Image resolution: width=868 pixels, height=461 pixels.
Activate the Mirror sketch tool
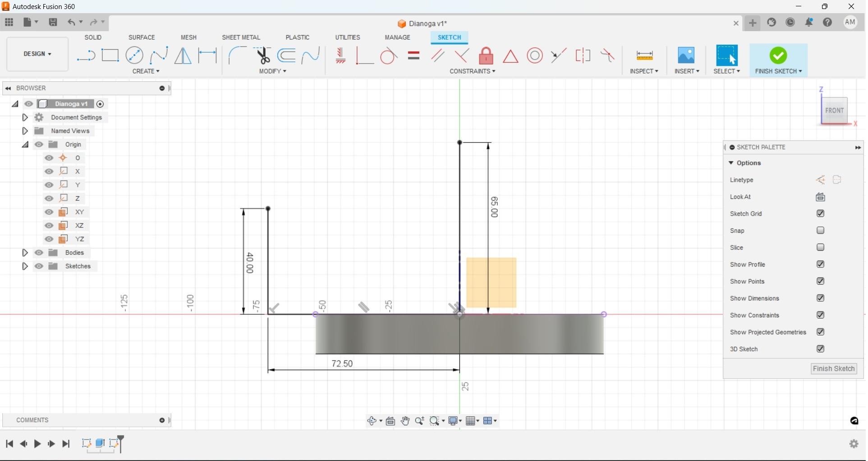183,55
